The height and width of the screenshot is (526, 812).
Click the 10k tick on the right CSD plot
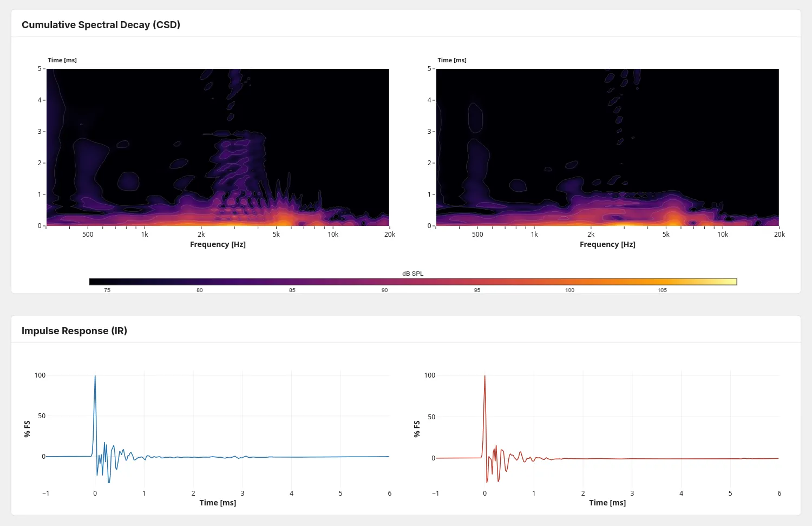coord(723,235)
